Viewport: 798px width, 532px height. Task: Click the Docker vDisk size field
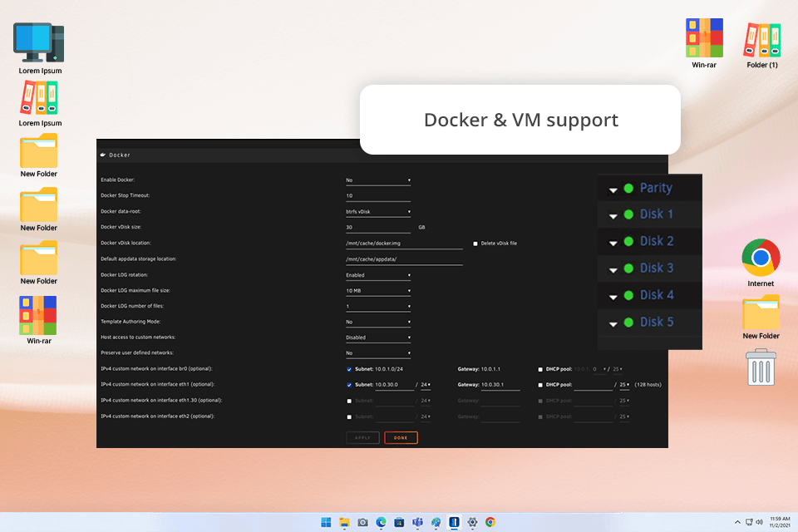click(x=378, y=228)
